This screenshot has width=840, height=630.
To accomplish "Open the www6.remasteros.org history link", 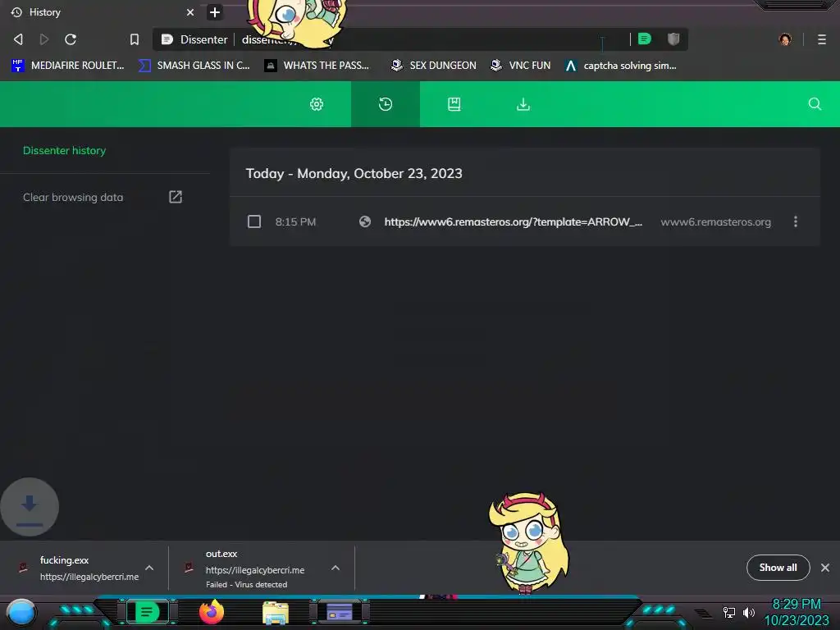I will pos(514,221).
